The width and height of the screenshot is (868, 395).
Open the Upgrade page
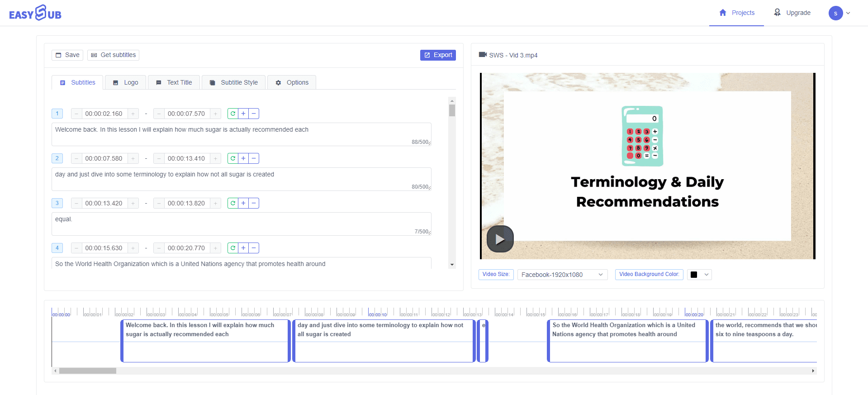(x=792, y=13)
